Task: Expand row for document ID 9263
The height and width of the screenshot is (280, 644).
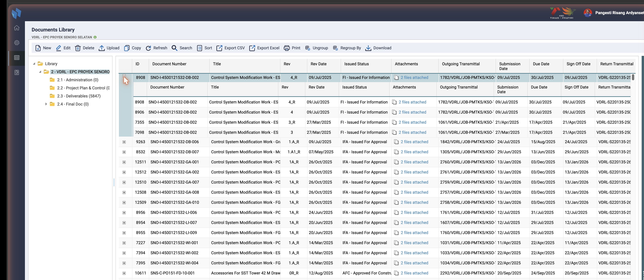Action: click(124, 142)
